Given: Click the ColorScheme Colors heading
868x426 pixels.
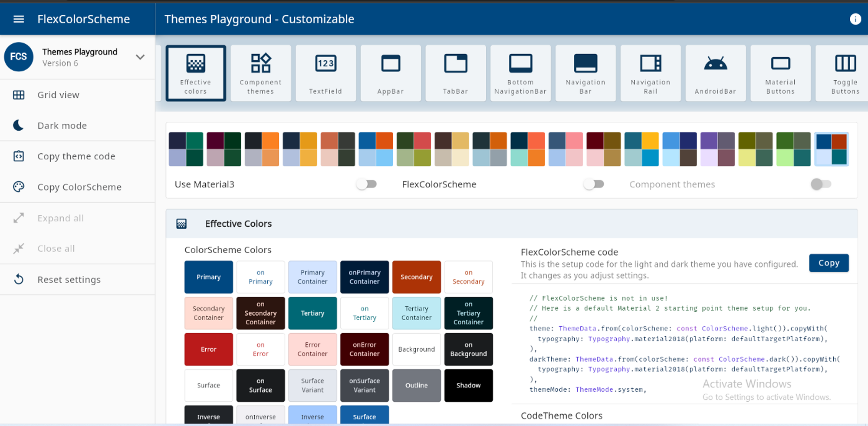Looking at the screenshot, I should (x=228, y=250).
